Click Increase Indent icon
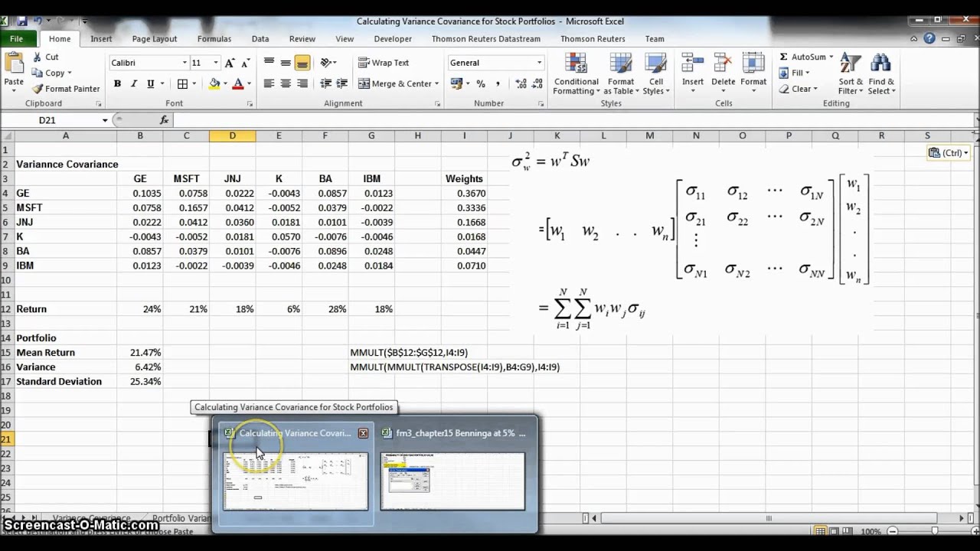Screen dimensions: 980x551 tap(342, 84)
